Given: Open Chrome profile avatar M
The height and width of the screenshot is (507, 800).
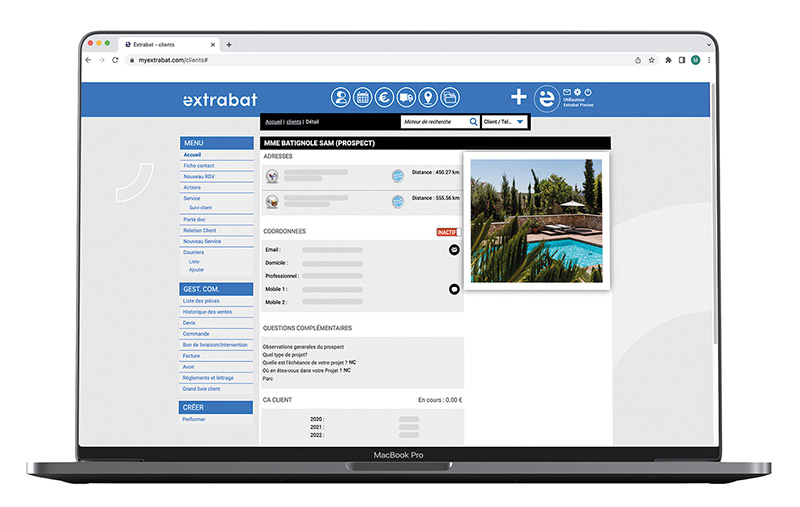Looking at the screenshot, I should pos(695,60).
